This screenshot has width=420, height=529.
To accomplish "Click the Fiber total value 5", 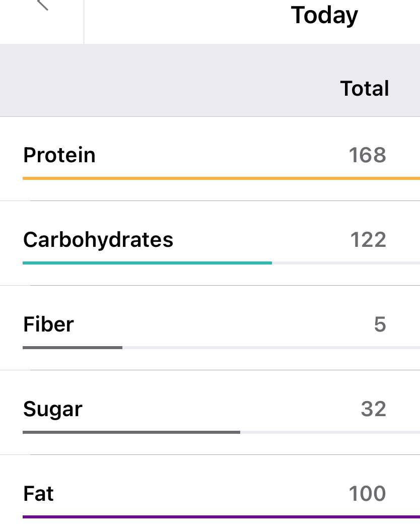I will click(x=380, y=324).
